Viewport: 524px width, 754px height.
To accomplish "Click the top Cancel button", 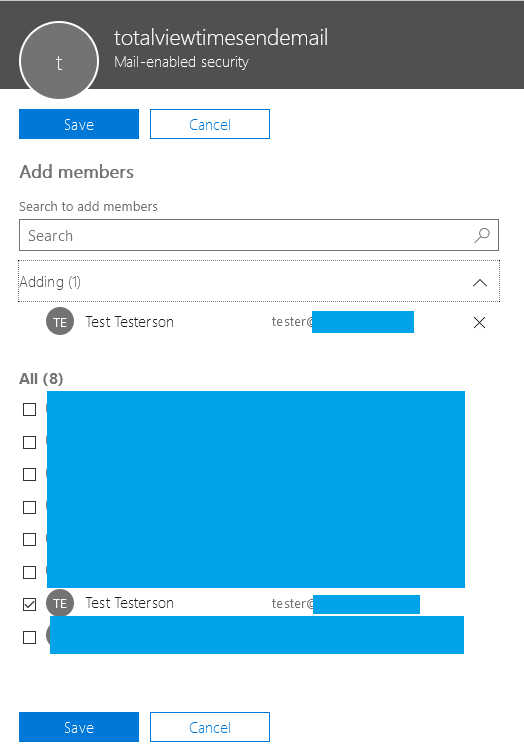I will click(x=210, y=124).
